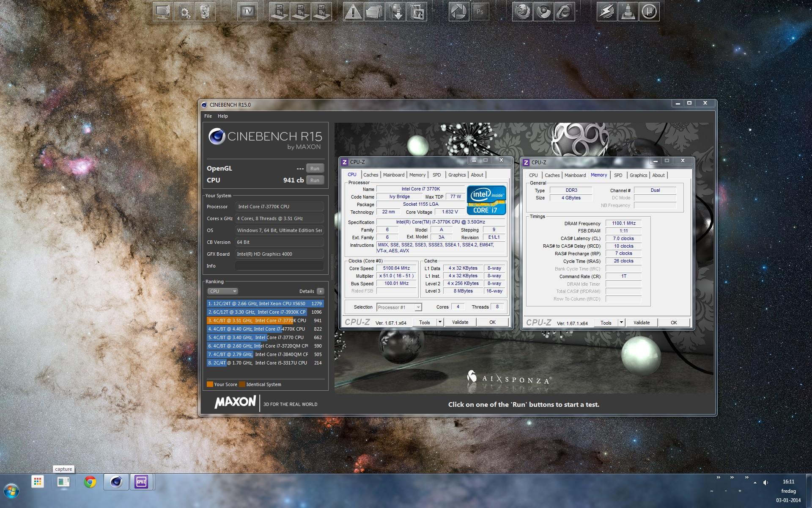Switch to SPD tab in left CPU-Z window
812x508 pixels.
coord(437,175)
